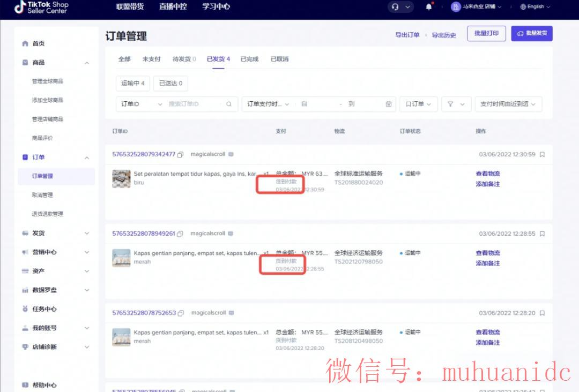This screenshot has height=392, width=579.
Task: Flag the order dated 03/06/2022 12:28:20
Action: pyautogui.click(x=542, y=313)
